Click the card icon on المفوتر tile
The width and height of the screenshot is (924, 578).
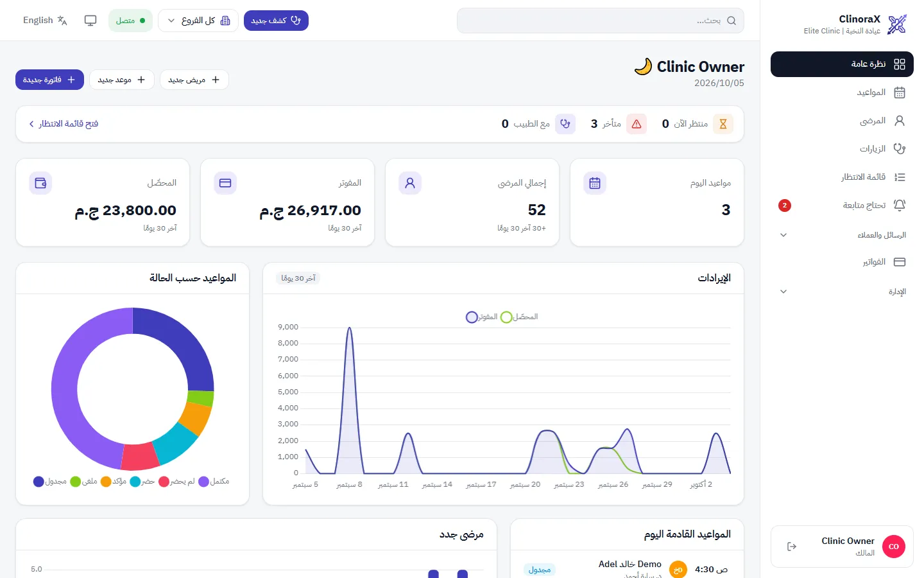click(x=225, y=183)
